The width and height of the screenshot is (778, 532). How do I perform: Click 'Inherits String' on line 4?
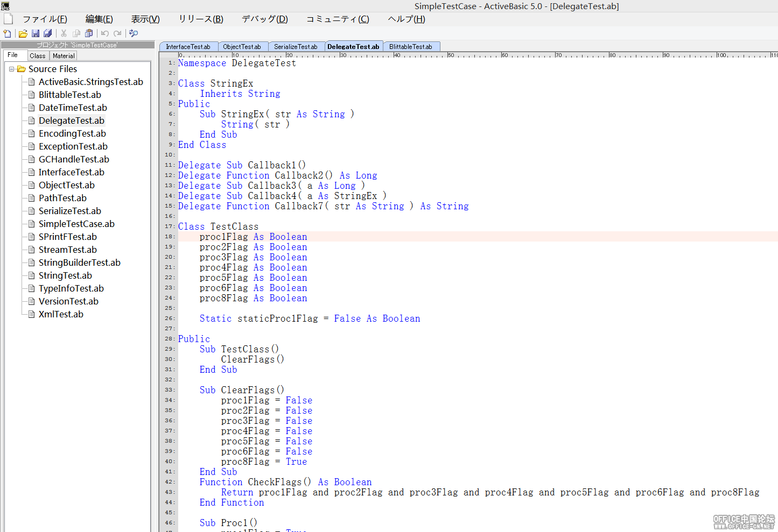(240, 94)
